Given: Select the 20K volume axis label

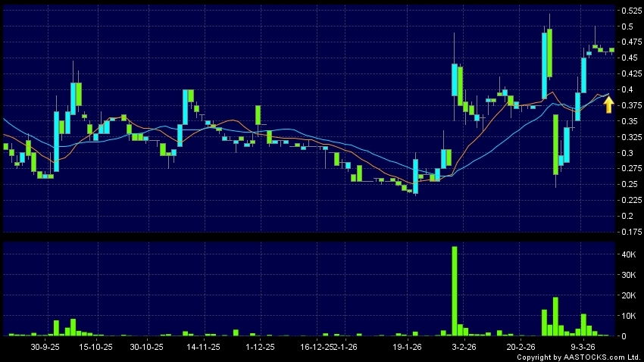Looking at the screenshot, I should coord(628,296).
